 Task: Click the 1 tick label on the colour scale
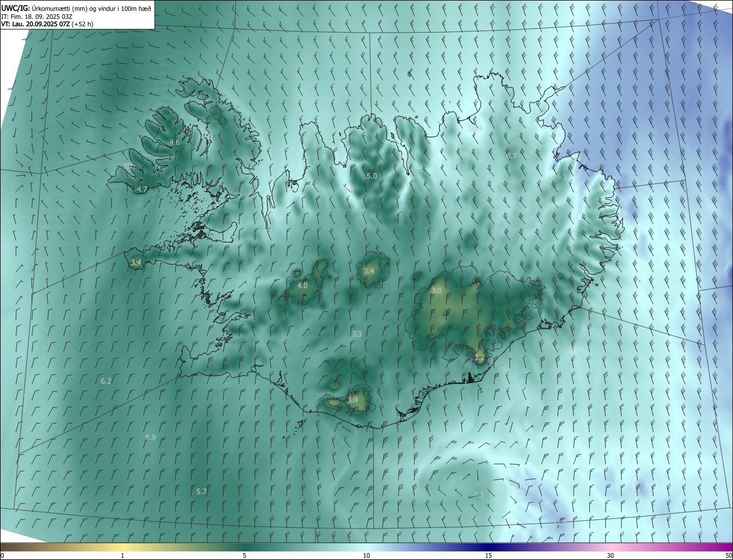[x=123, y=555]
